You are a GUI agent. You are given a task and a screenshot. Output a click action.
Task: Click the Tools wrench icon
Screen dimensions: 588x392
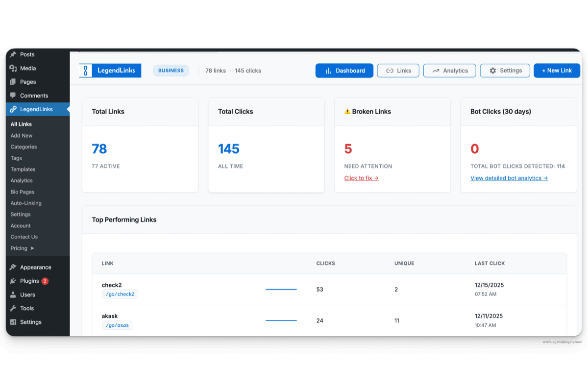coord(13,308)
